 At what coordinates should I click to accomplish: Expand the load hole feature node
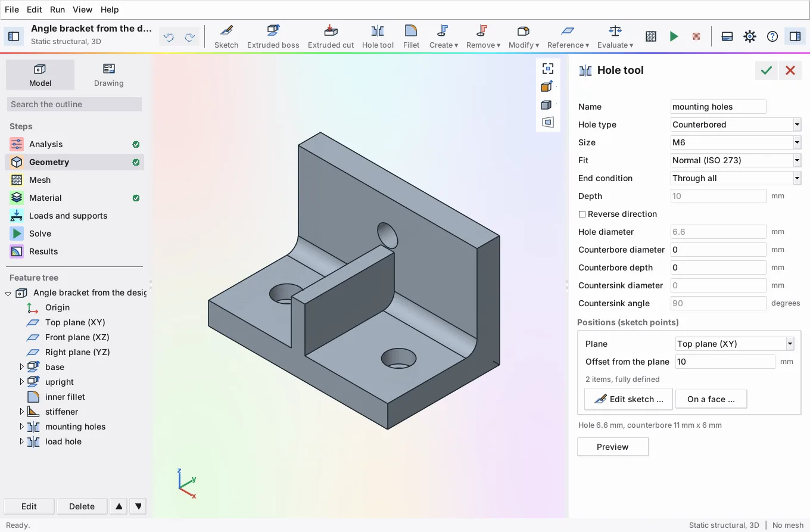pyautogui.click(x=22, y=441)
